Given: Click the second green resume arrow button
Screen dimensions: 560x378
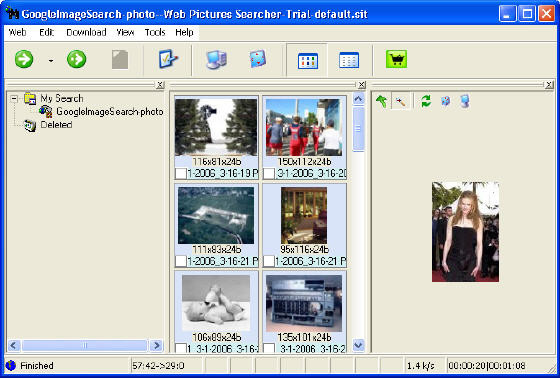Looking at the screenshot, I should 76,59.
